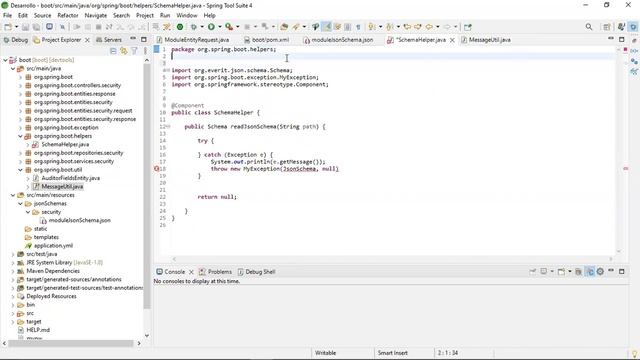Viewport: 640px width, 360px height.
Task: Toggle Link with Editor in Project Explorer
Action: (124, 51)
